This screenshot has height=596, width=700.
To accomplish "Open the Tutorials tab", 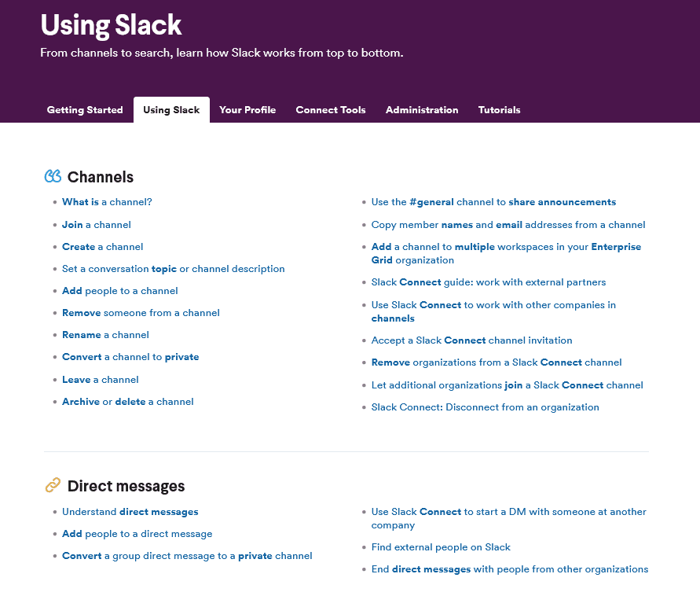I will [500, 110].
